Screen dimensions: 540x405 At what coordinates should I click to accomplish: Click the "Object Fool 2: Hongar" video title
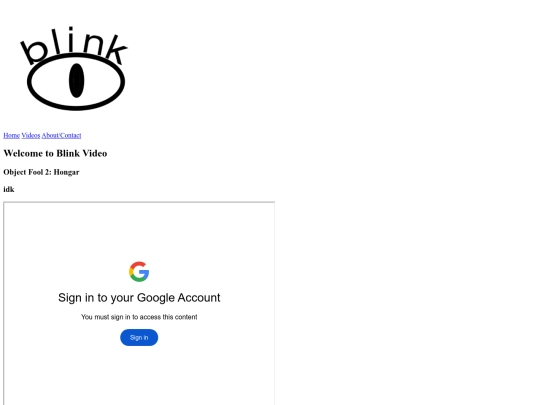[x=41, y=172]
